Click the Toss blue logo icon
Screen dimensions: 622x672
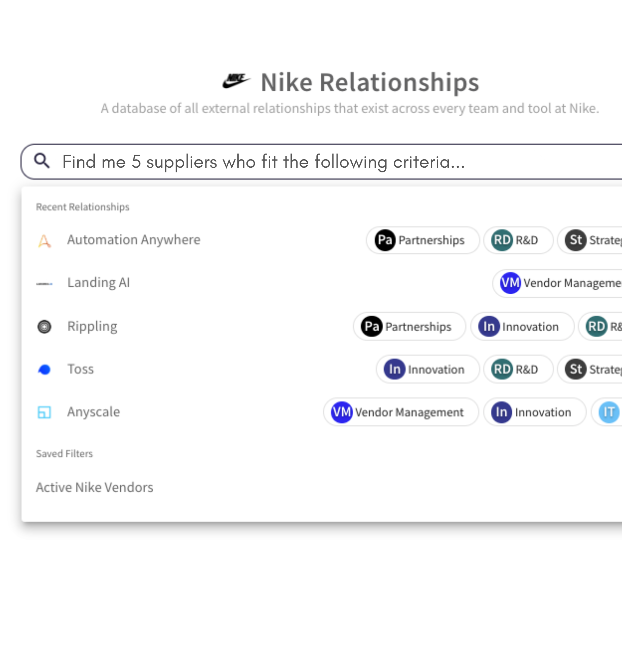point(44,370)
